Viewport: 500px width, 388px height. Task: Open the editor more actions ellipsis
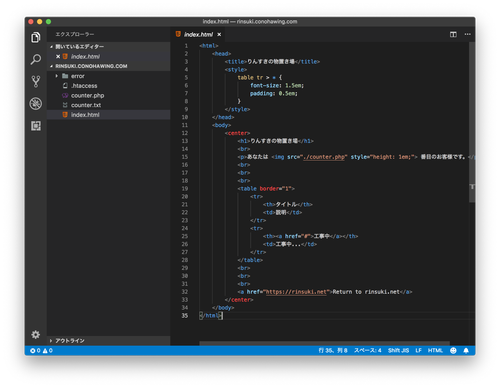tap(468, 34)
